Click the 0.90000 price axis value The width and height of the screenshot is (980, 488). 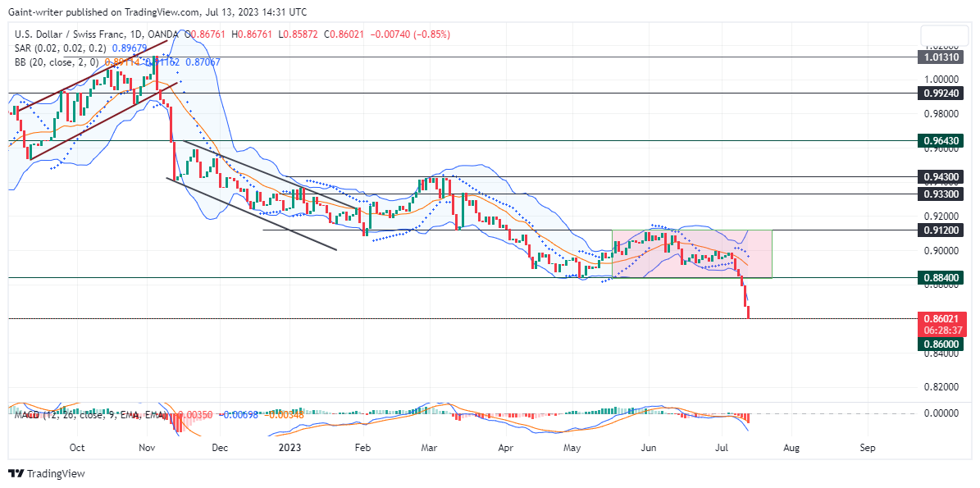[941, 250]
